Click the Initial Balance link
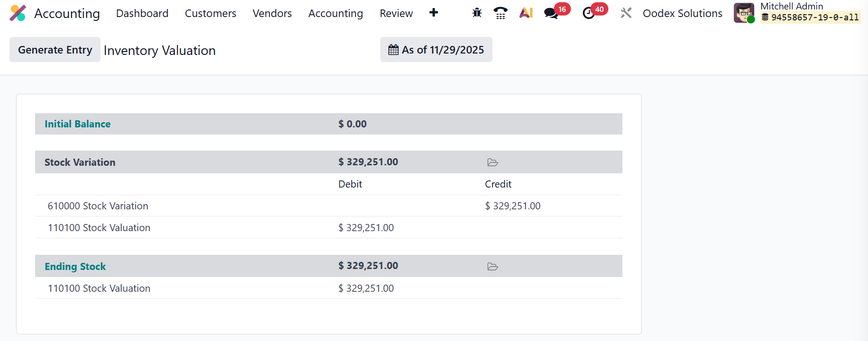The width and height of the screenshot is (868, 341). (x=77, y=124)
